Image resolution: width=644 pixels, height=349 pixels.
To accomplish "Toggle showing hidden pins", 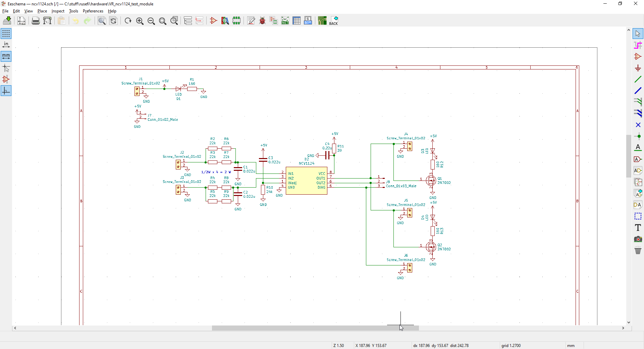I will tap(6, 79).
